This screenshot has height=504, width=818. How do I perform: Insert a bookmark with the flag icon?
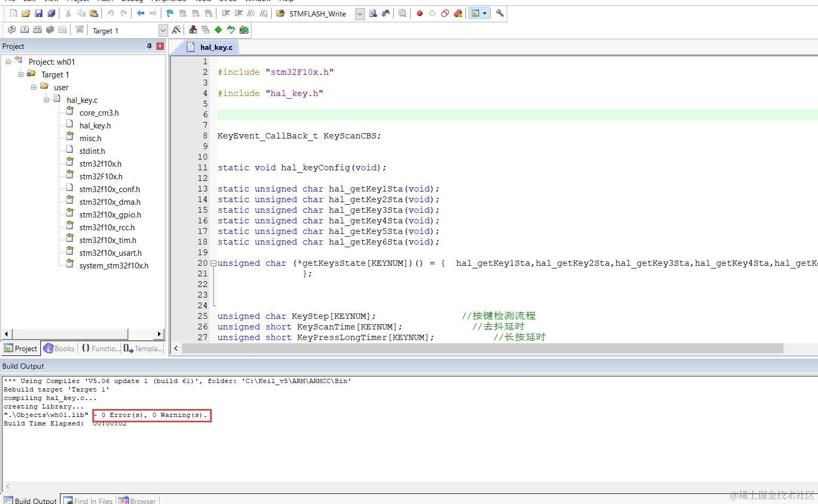click(x=170, y=13)
